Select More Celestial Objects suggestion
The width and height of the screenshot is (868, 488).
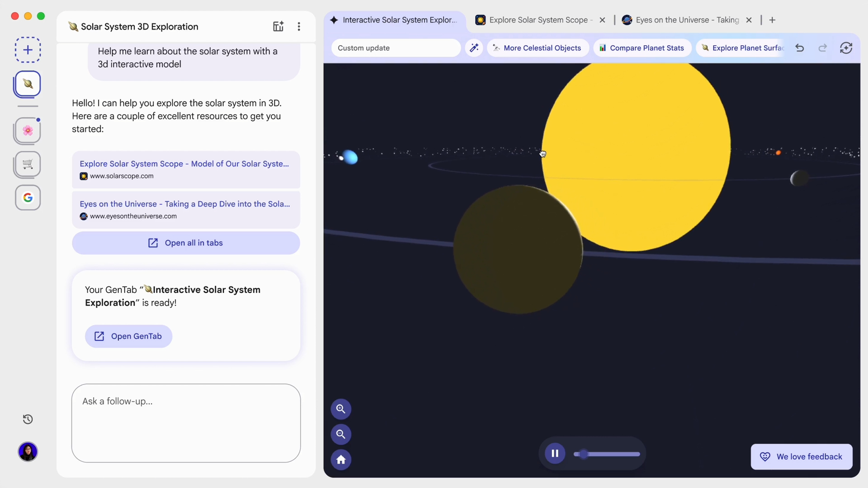pyautogui.click(x=537, y=48)
